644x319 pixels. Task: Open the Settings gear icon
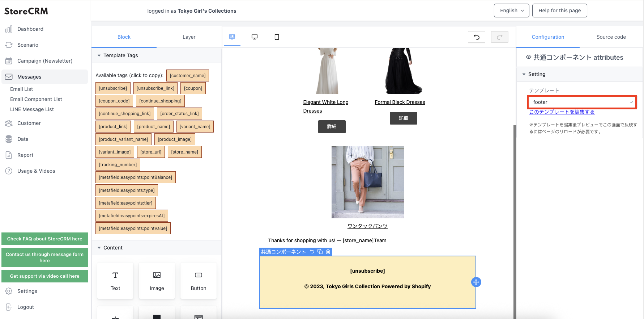coord(9,291)
